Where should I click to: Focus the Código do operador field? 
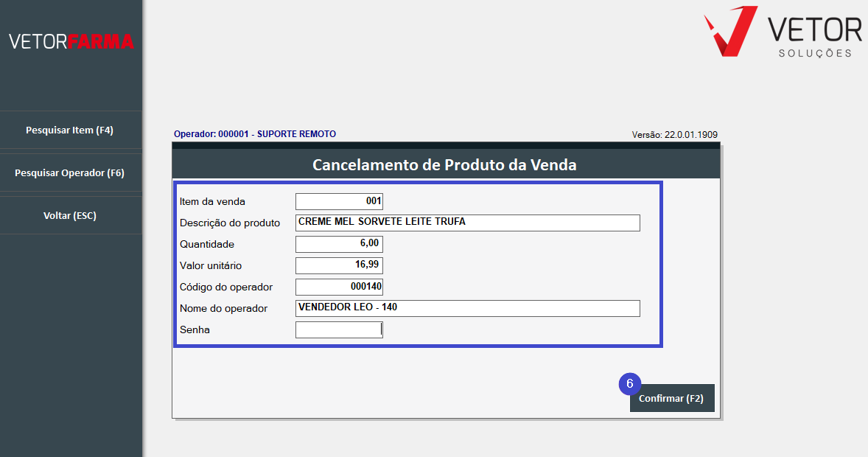[340, 287]
